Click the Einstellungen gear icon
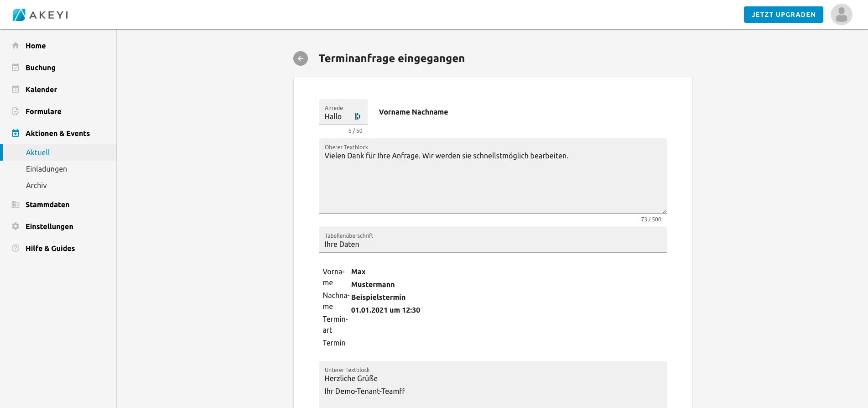The image size is (868, 408). (16, 226)
